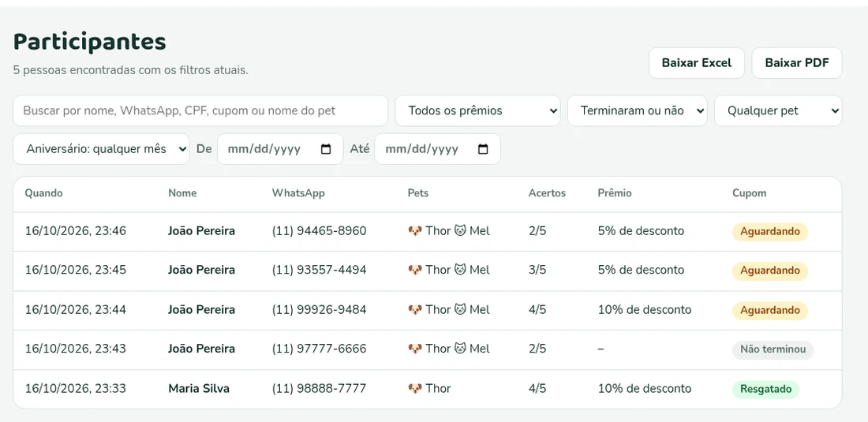Select the Maria Silva name cell

point(199,388)
